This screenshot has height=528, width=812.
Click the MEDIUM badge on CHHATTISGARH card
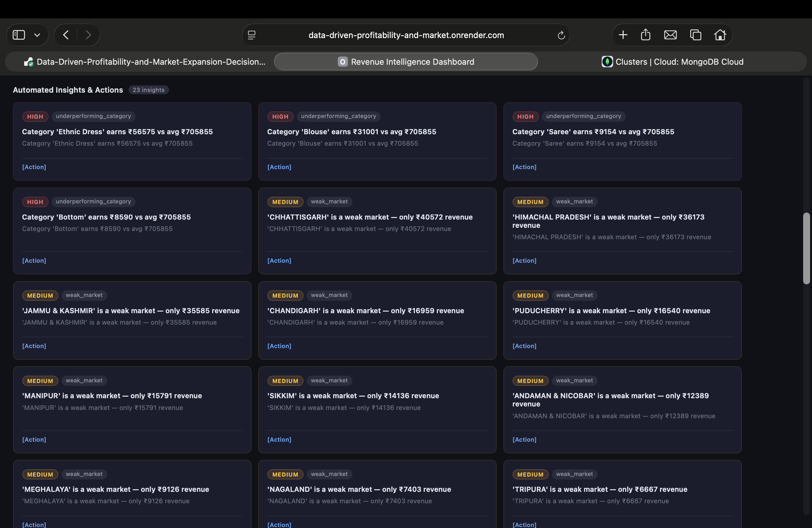tap(285, 202)
